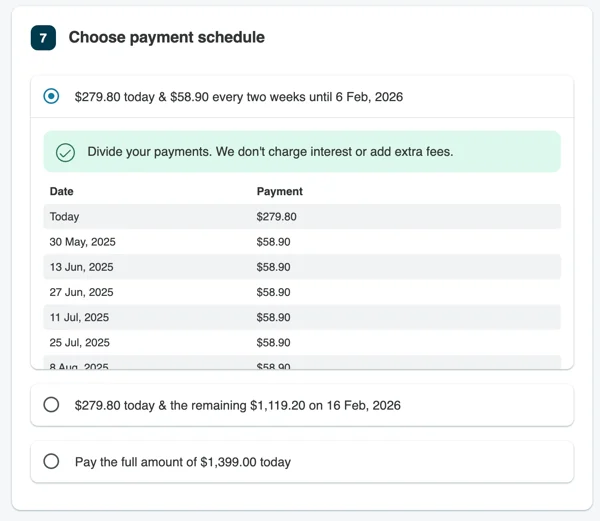Select the 11 Jul, 2025 row
This screenshot has height=521, width=600.
(x=302, y=317)
